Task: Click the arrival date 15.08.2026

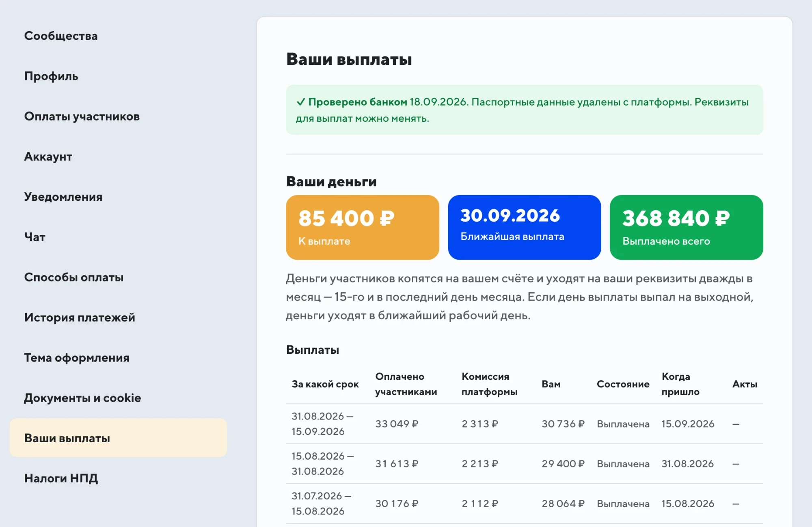Action: (688, 503)
